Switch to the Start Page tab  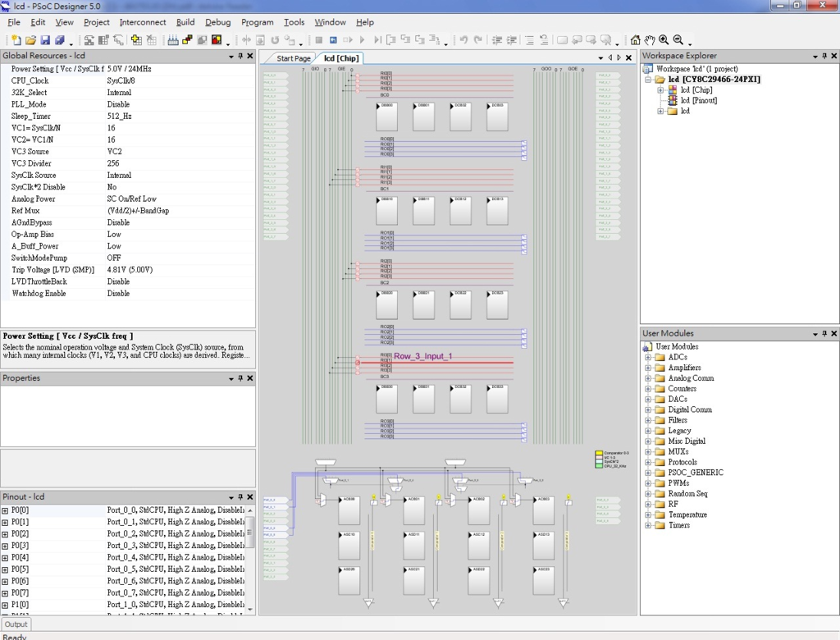293,58
